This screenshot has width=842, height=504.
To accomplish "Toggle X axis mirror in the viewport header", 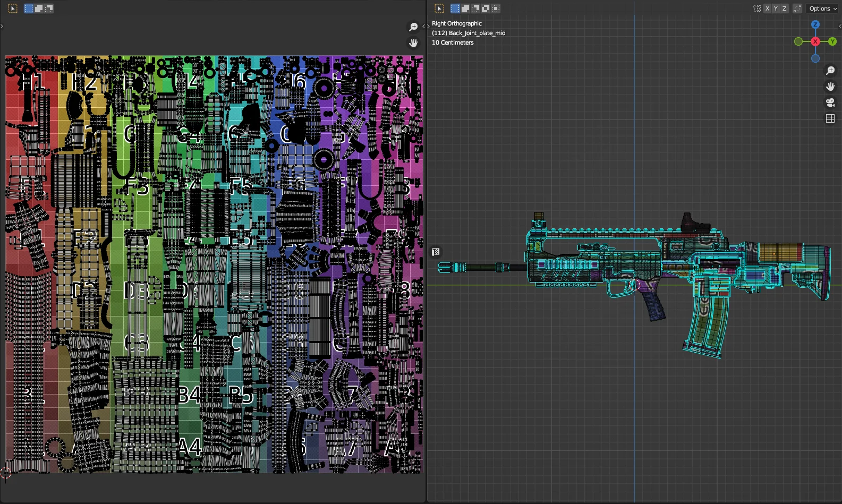I will 767,8.
